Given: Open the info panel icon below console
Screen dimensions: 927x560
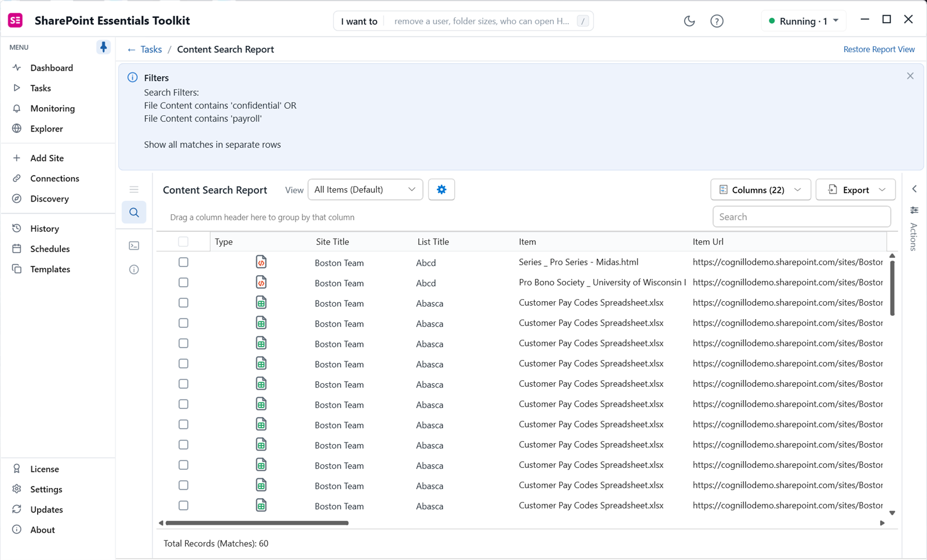Looking at the screenshot, I should pos(134,269).
